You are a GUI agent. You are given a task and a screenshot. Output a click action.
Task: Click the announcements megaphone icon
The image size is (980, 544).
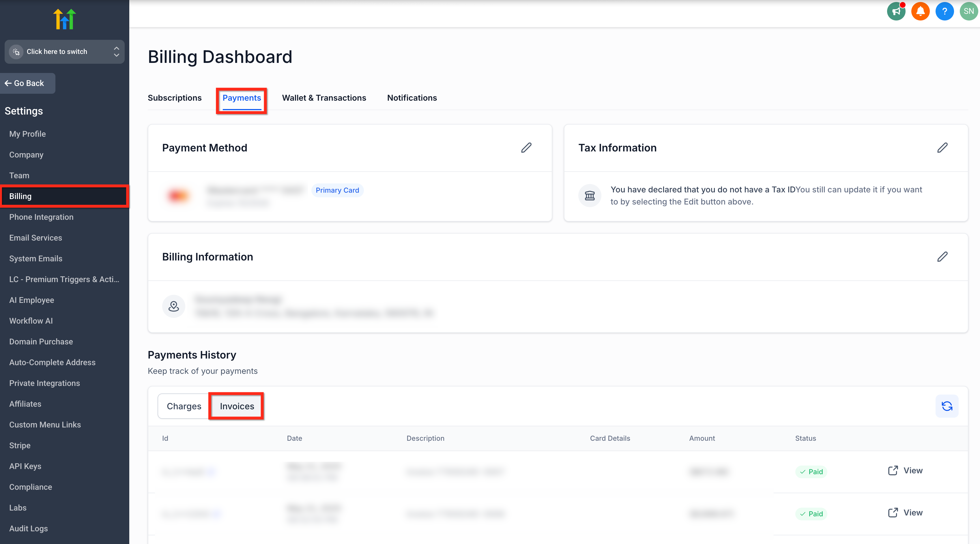pyautogui.click(x=896, y=11)
